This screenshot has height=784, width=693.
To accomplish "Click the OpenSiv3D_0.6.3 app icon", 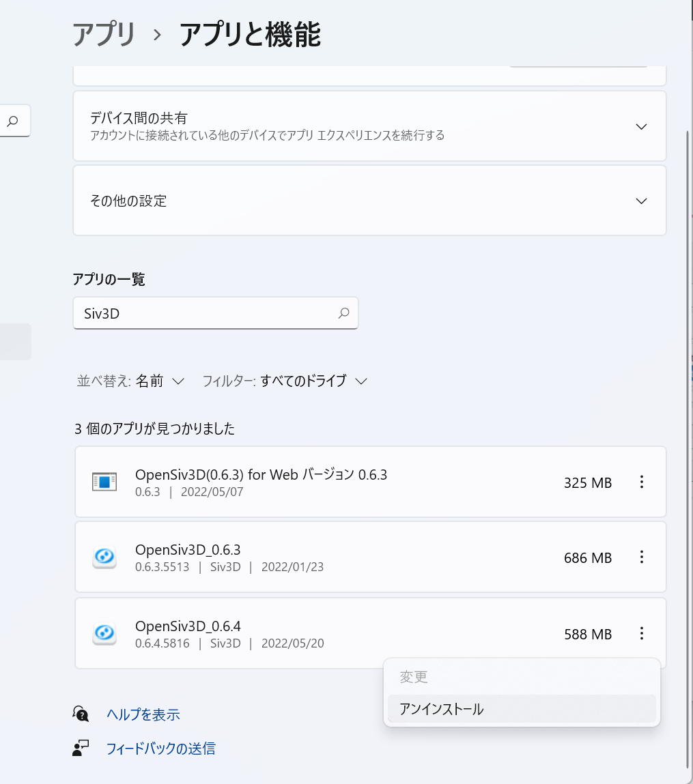I will 104,557.
